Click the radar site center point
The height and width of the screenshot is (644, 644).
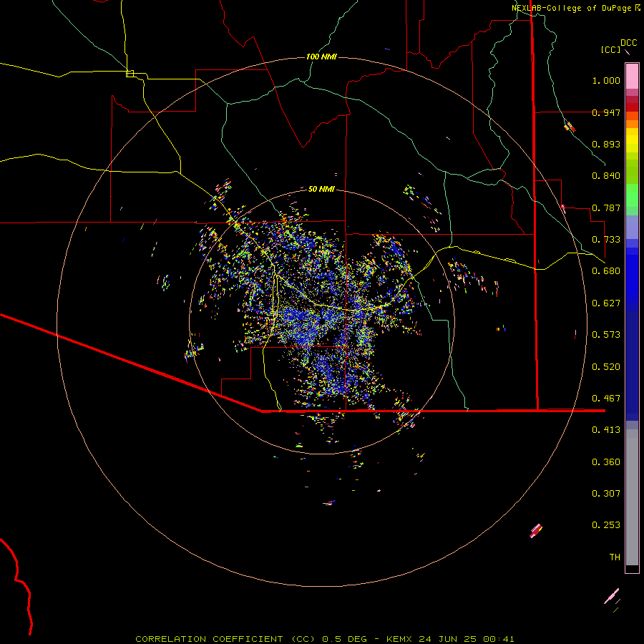click(322, 321)
